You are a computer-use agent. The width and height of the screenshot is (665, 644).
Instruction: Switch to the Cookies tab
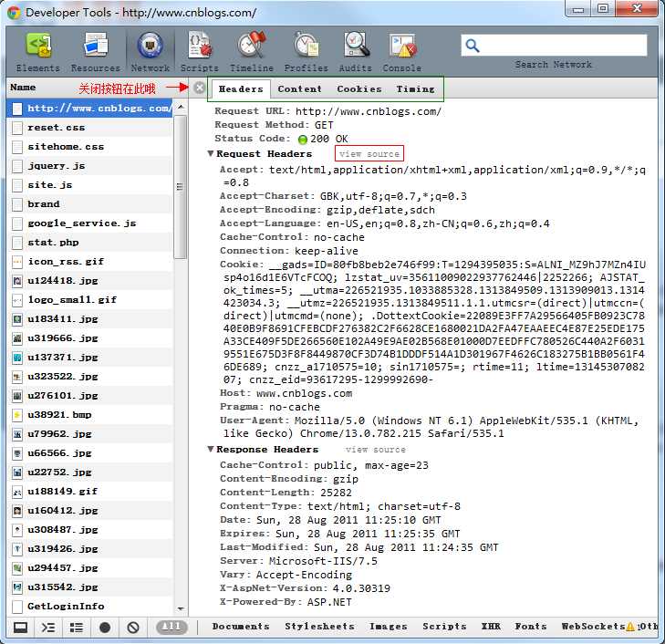pyautogui.click(x=359, y=89)
